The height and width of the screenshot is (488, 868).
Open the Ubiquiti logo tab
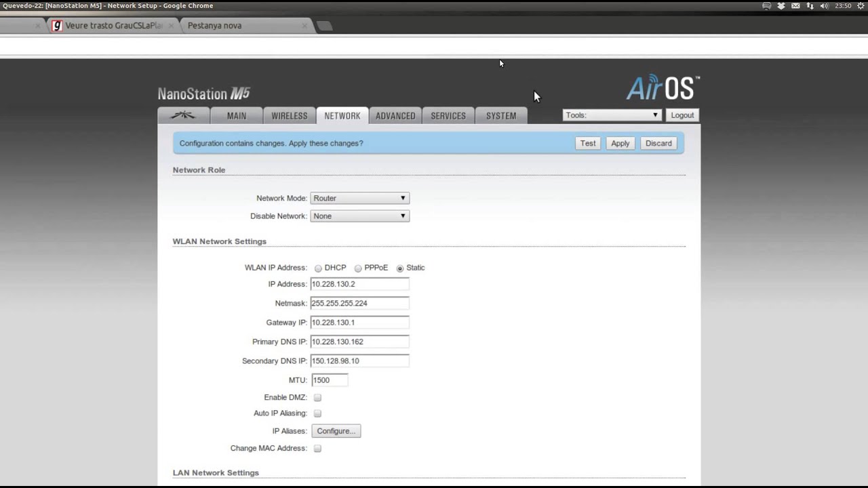tap(183, 115)
